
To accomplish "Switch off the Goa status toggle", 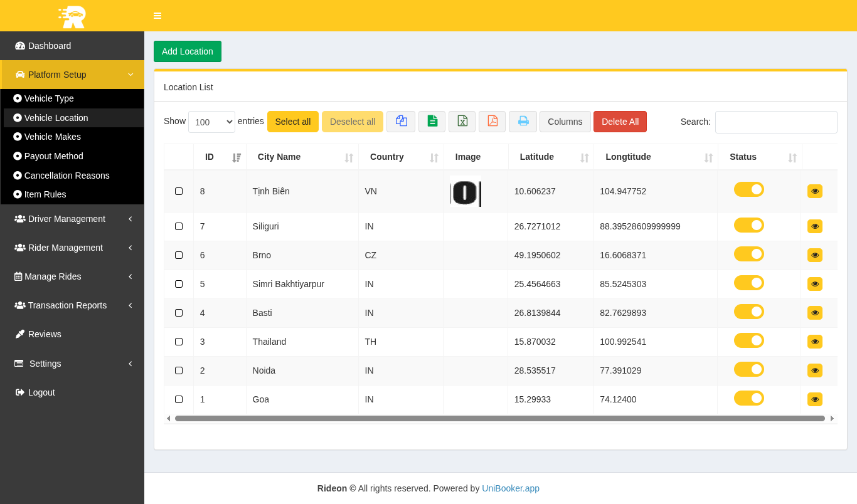I will [748, 398].
